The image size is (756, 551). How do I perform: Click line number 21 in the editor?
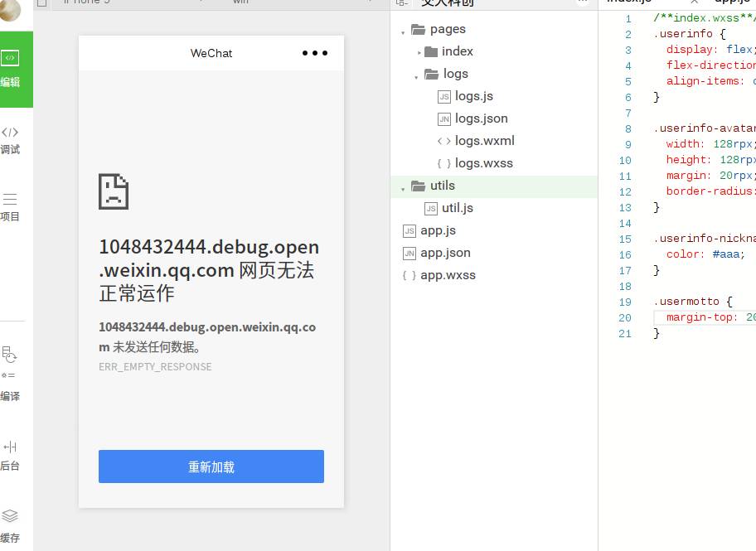click(625, 334)
